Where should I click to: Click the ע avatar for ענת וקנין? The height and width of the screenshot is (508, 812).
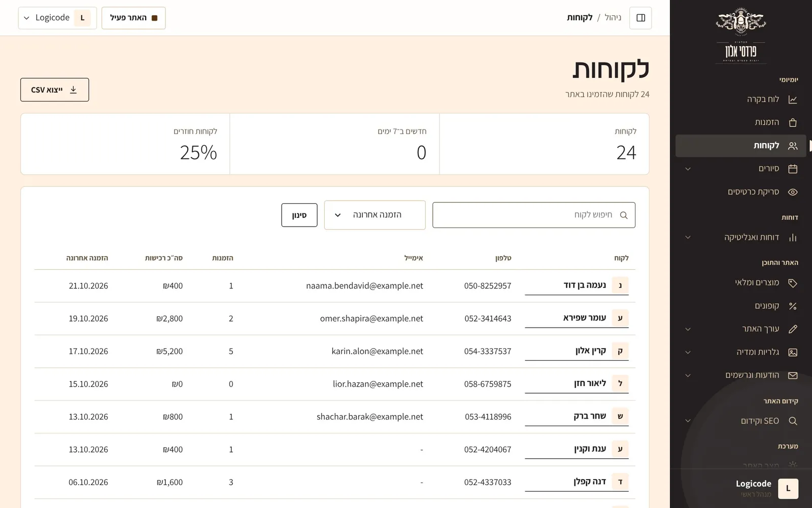(x=620, y=449)
